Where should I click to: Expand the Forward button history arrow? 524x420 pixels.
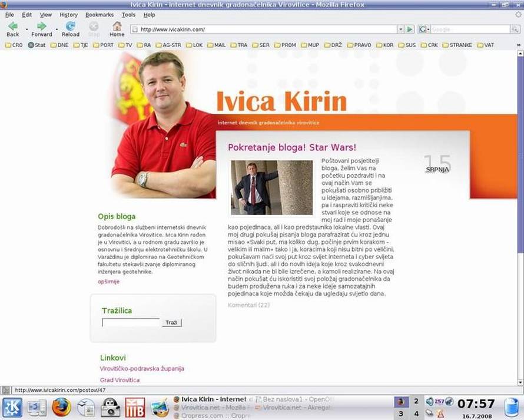57,29
